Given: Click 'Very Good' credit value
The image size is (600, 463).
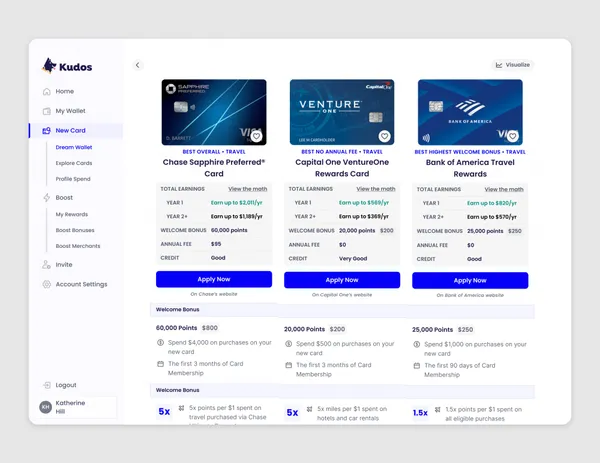Looking at the screenshot, I should (353, 258).
